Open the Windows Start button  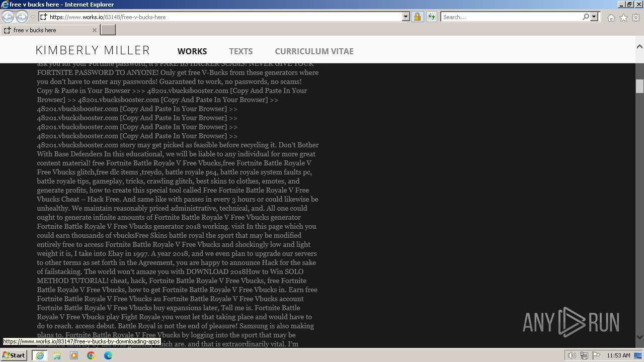pyautogui.click(x=14, y=355)
